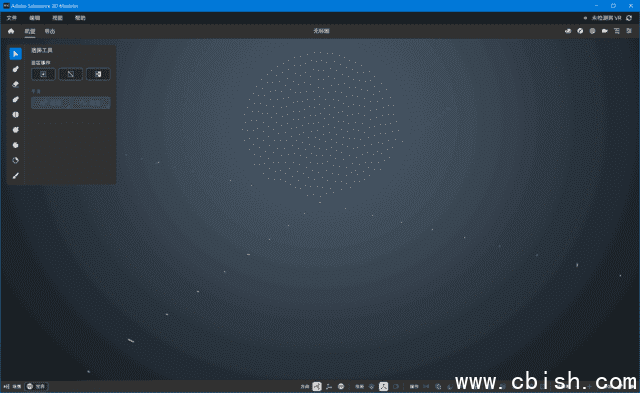Viewport: 640px width, 393px height.
Task: Open the first icon in top-right panel row
Action: pos(568,31)
